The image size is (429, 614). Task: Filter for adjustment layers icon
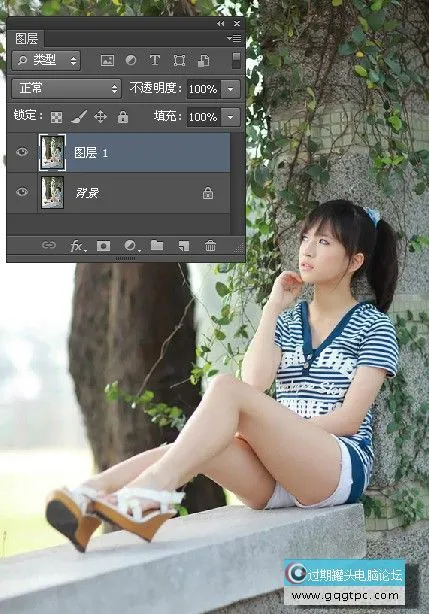click(x=131, y=60)
